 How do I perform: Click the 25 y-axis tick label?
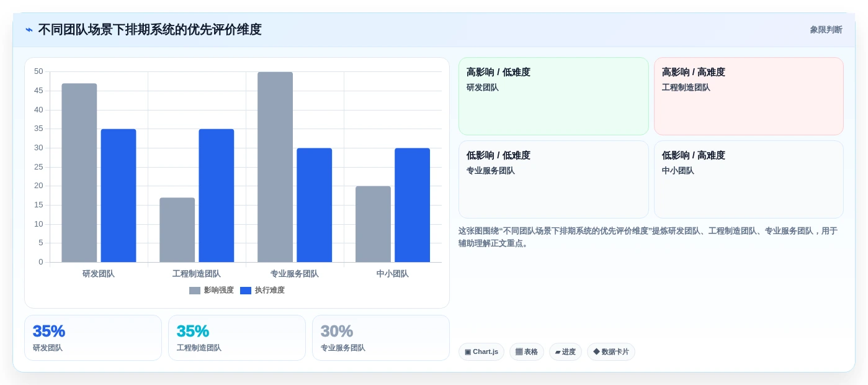(x=38, y=167)
